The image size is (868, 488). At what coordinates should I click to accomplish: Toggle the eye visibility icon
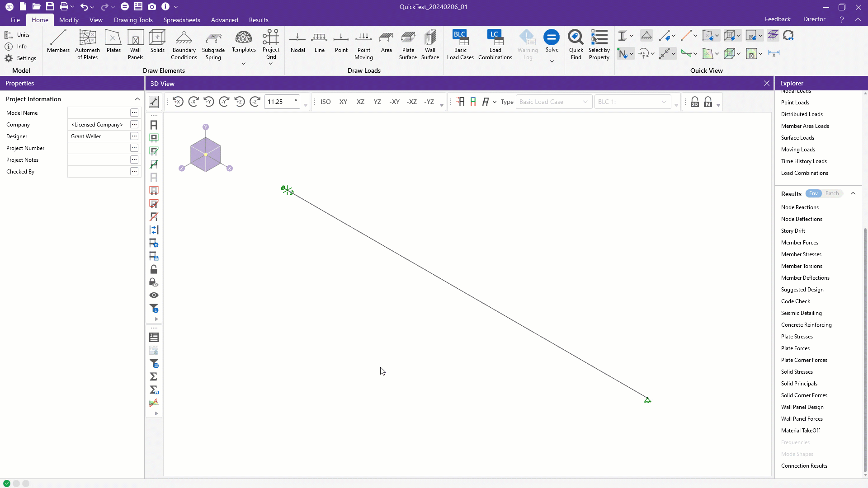tap(154, 295)
